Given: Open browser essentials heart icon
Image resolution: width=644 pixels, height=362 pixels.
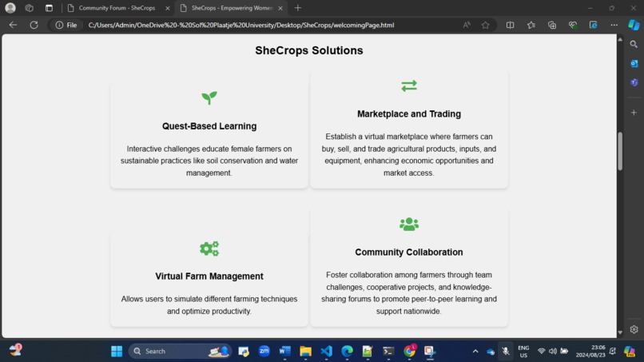Looking at the screenshot, I should [x=573, y=25].
